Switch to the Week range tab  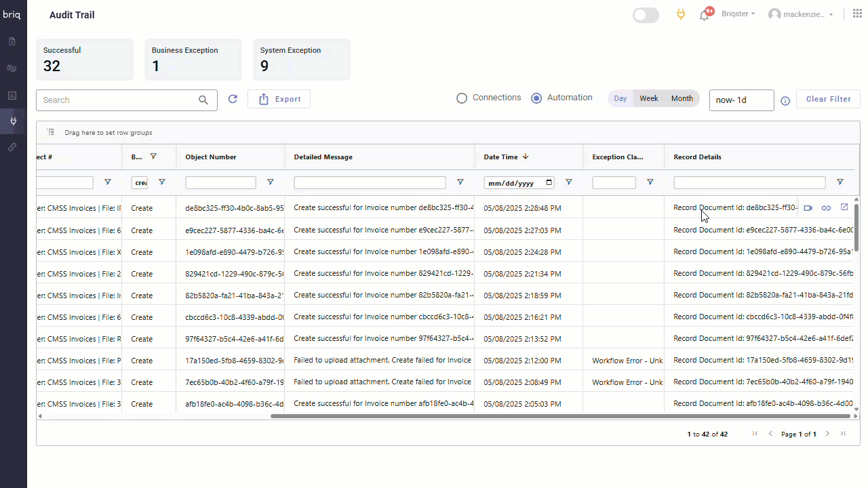[649, 98]
